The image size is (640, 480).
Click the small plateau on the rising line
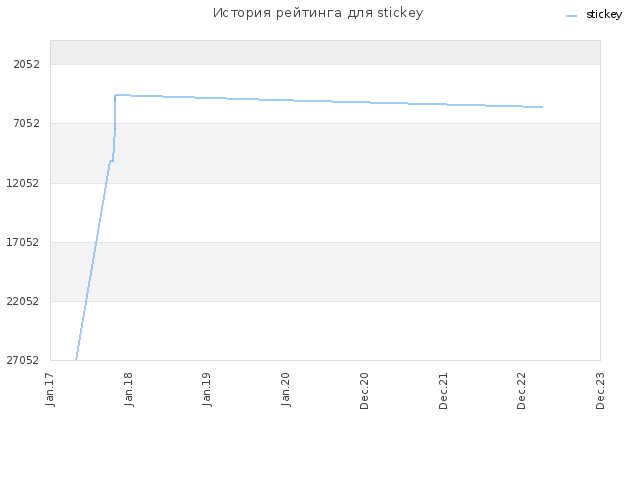pos(111,161)
